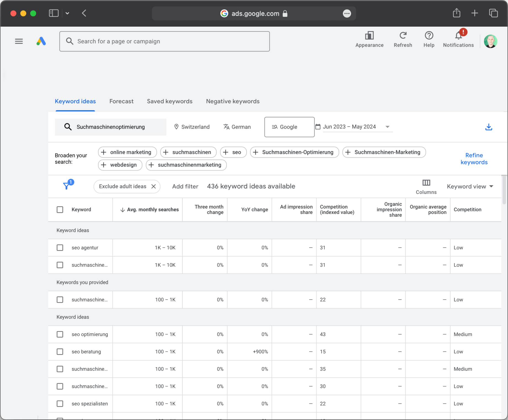Remove the Exclude adult ideas filter
This screenshot has height=420, width=508.
pyautogui.click(x=154, y=186)
